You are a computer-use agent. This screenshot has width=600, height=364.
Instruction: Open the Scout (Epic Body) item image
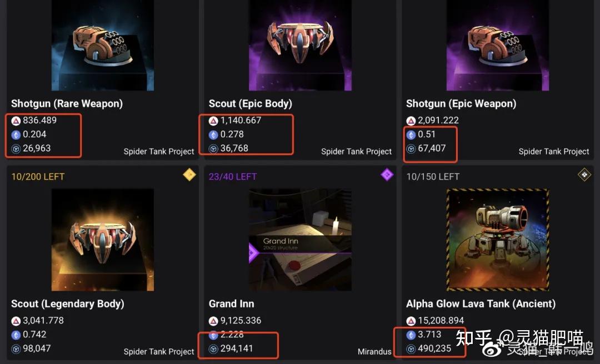click(x=300, y=47)
